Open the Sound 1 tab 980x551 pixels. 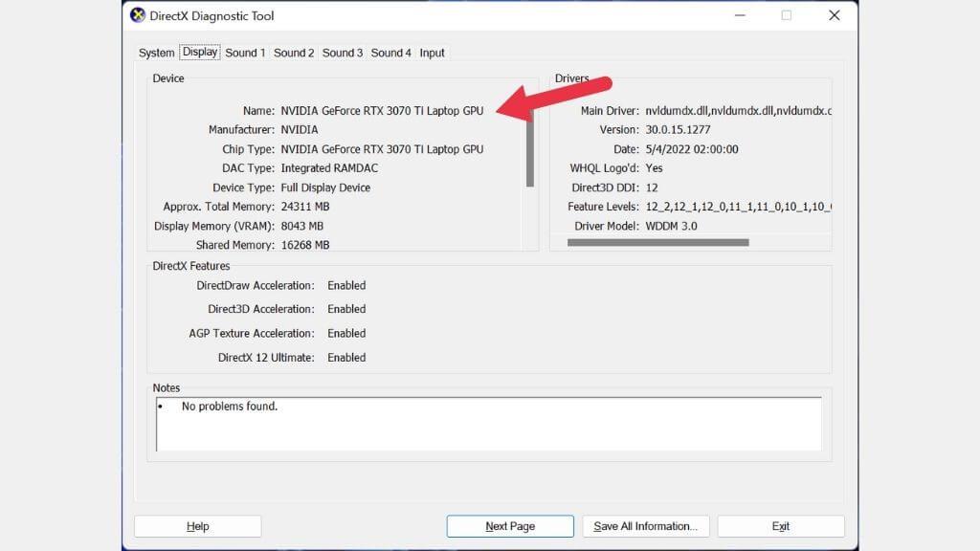[245, 53]
